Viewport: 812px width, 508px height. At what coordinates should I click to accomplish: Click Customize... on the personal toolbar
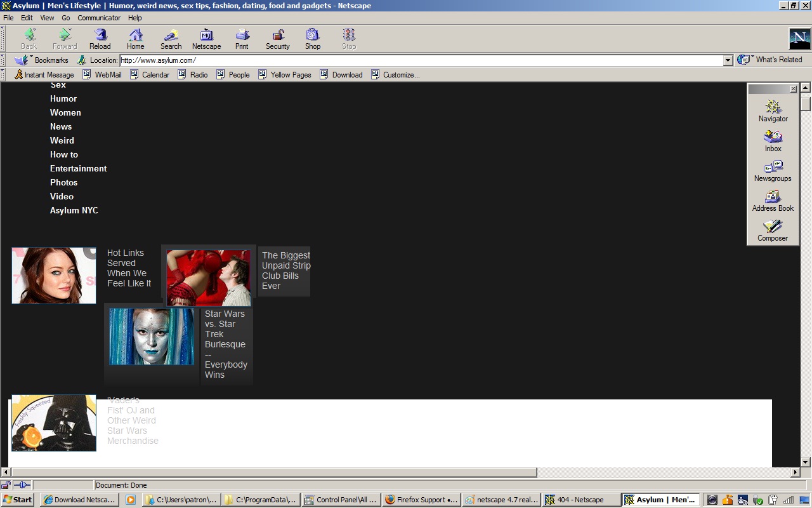pyautogui.click(x=395, y=74)
